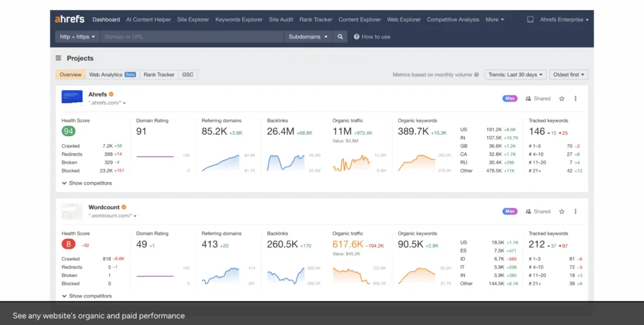Click Wordcount Domain Rating value 49
Image resolution: width=644 pixels, height=325 pixels.
click(x=142, y=244)
